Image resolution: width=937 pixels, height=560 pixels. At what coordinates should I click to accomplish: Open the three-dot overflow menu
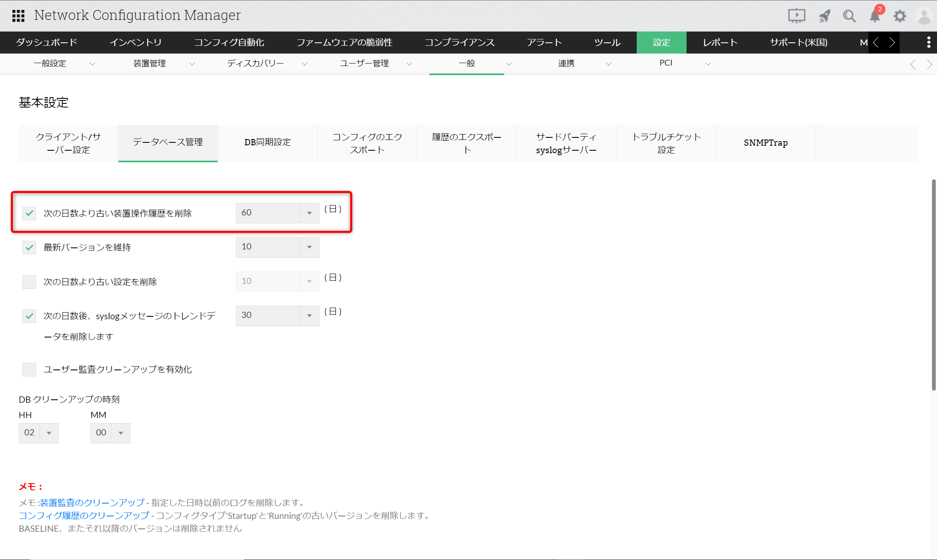coord(929,42)
